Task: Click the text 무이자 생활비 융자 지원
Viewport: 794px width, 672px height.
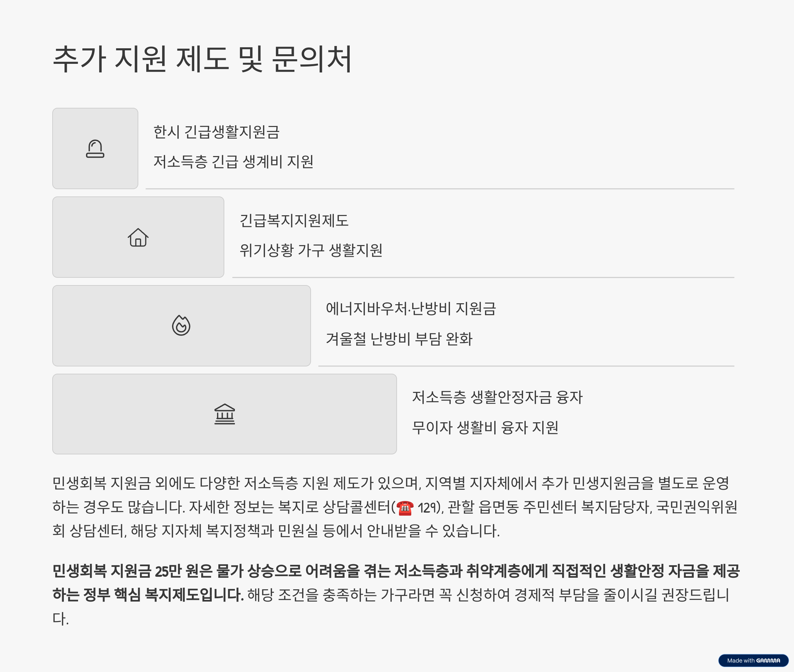Action: 485,427
